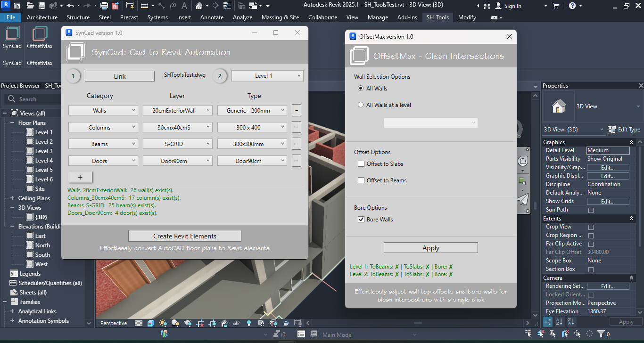The height and width of the screenshot is (343, 644).
Task: Toggle the Crop View checkbox in Properties
Action: click(x=591, y=227)
